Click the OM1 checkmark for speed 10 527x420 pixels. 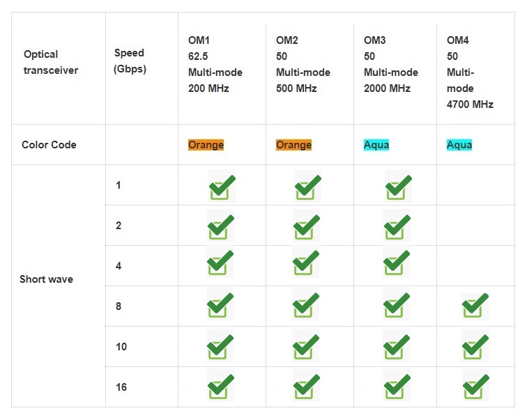[220, 347]
